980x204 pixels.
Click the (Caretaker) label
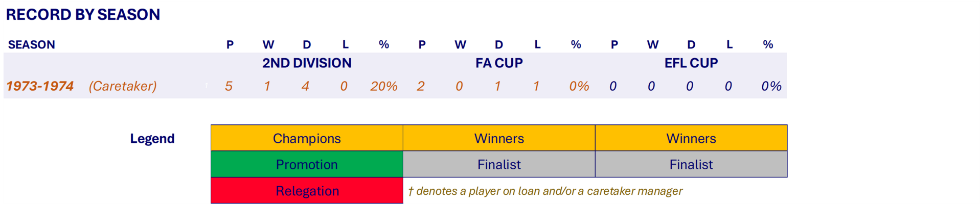(x=123, y=86)
